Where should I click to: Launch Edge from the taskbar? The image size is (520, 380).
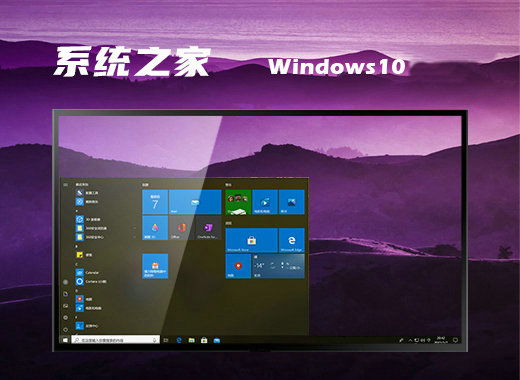(x=179, y=340)
